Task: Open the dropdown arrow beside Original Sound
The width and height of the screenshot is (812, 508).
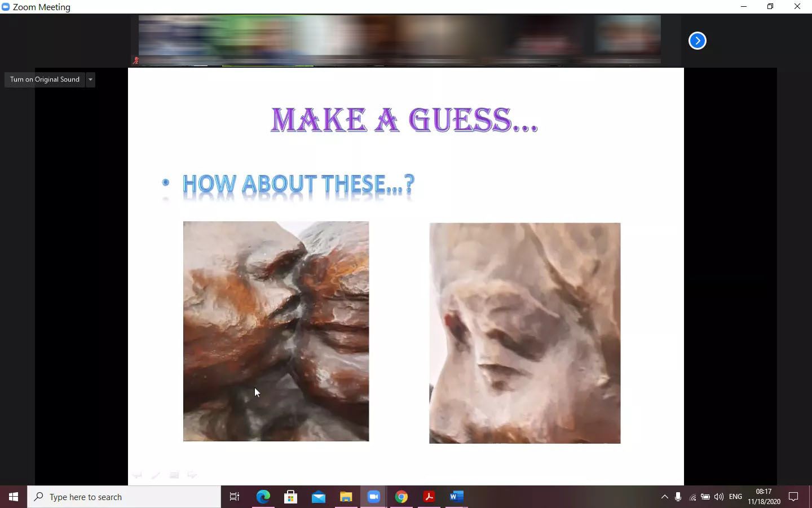Action: 90,80
